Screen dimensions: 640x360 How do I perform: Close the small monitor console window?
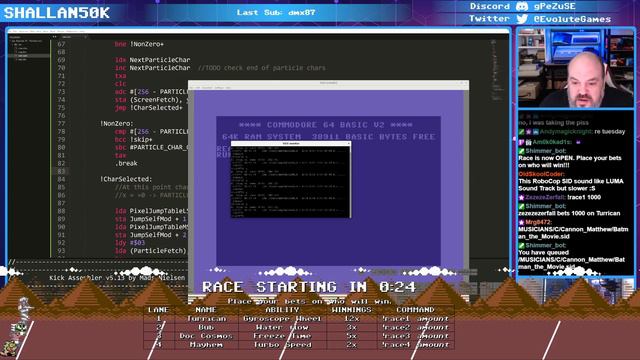point(348,143)
